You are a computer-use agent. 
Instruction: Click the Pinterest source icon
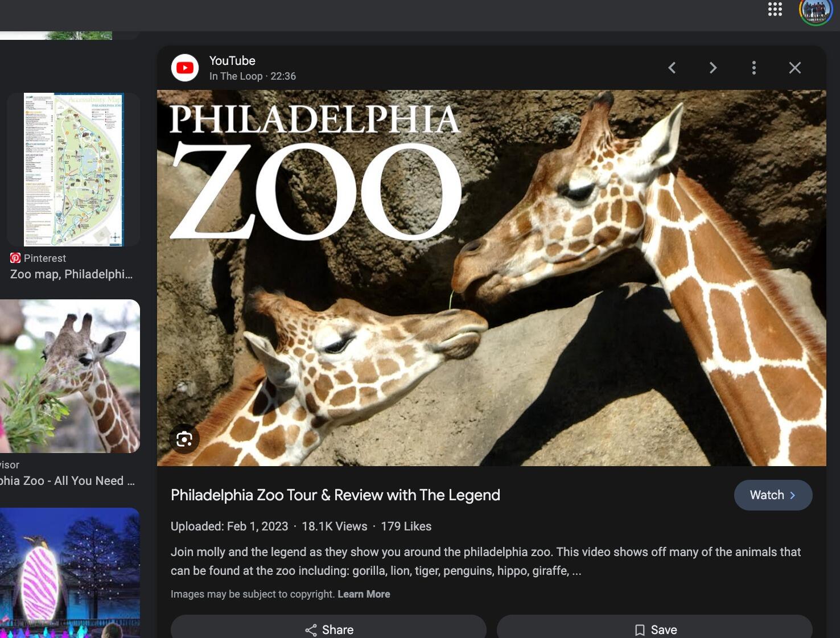click(x=15, y=258)
